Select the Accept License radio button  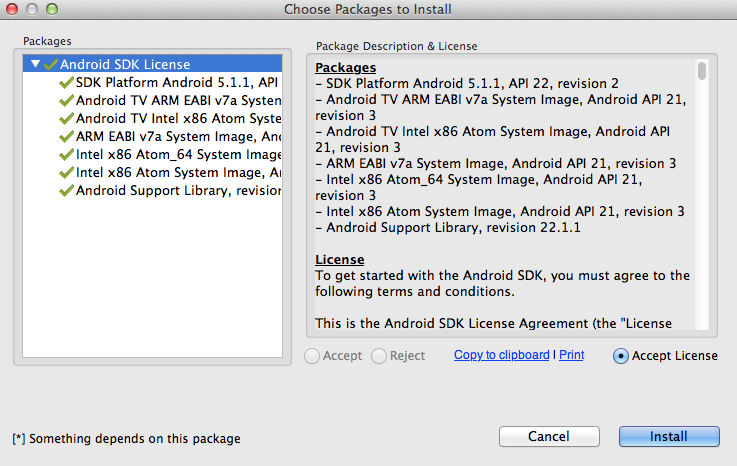(620, 356)
